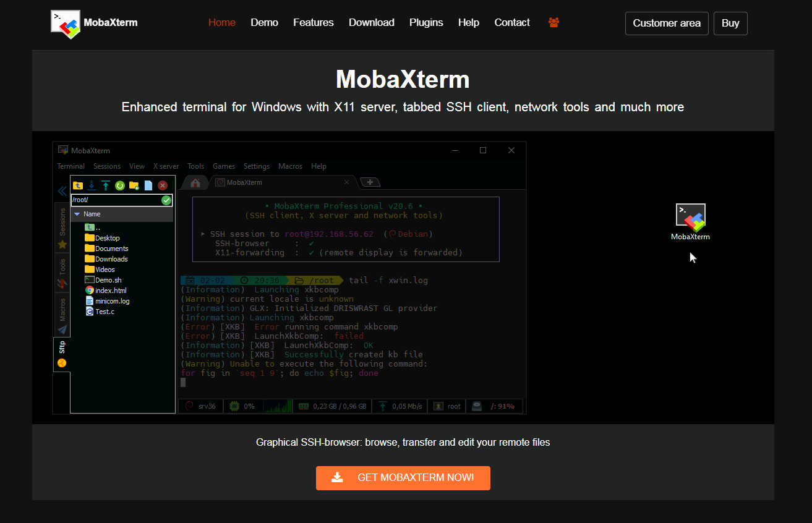Select the Tools vertical sidebar tab
812x523 pixels.
(62, 272)
